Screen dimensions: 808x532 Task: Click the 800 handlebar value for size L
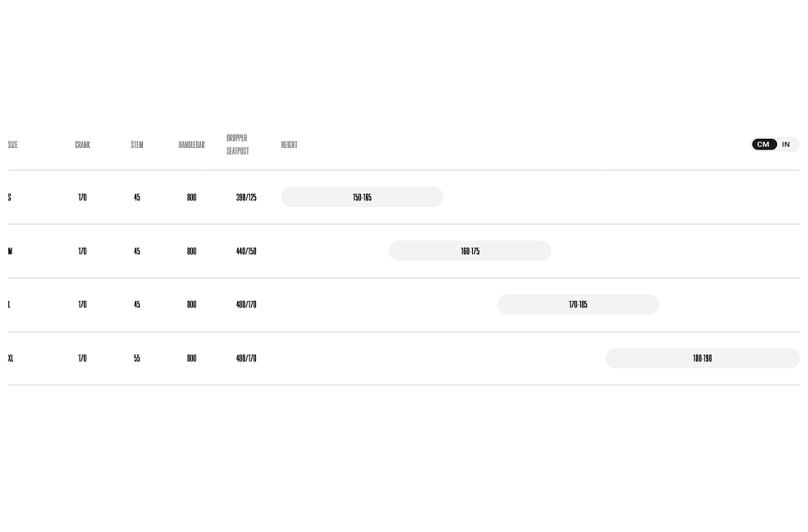[x=192, y=305]
